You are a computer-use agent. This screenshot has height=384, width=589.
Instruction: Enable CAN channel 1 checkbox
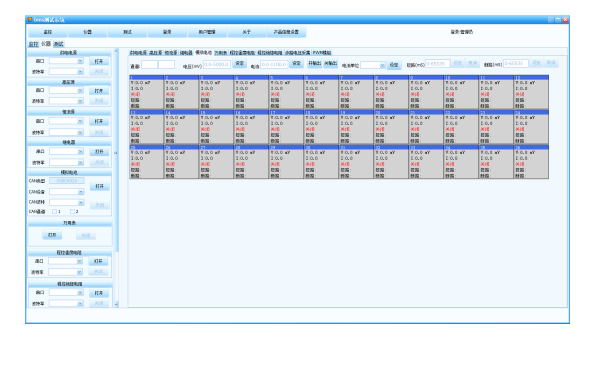click(x=54, y=212)
